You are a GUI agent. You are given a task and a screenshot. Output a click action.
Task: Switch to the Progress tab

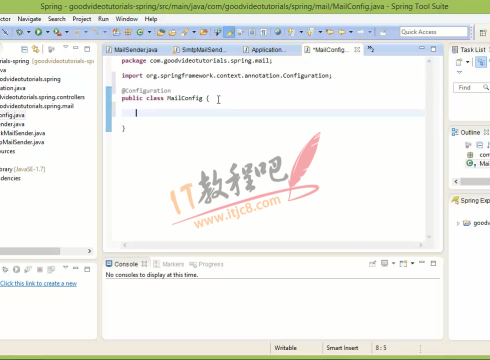click(x=206, y=264)
